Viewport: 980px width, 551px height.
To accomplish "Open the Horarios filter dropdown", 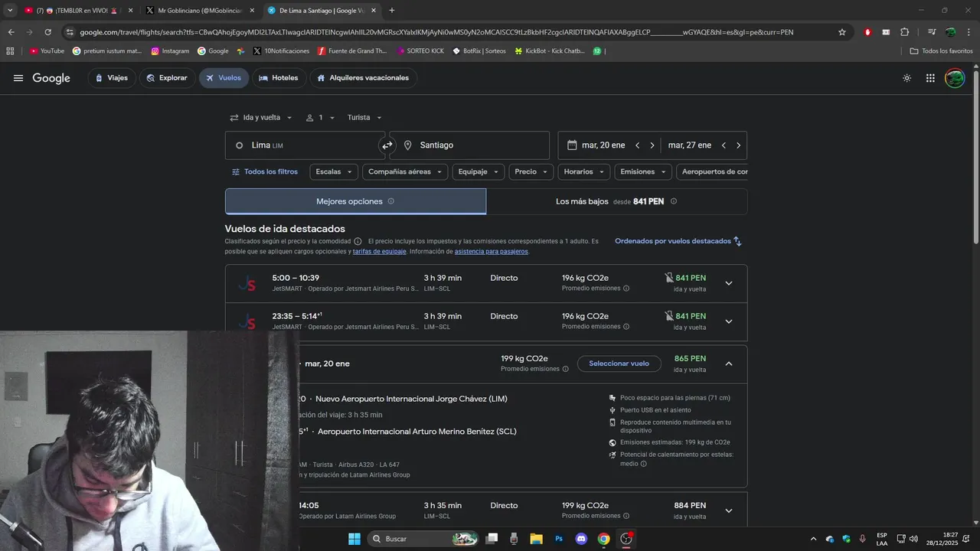I will point(584,172).
